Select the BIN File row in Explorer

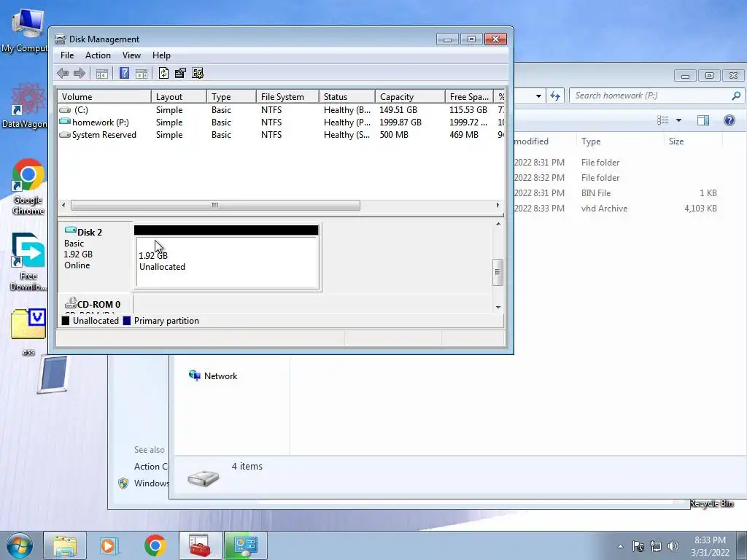coord(617,193)
